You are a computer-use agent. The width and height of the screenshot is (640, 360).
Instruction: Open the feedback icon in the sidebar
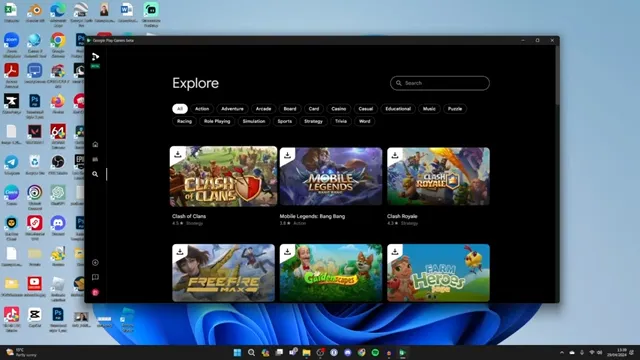tap(95, 278)
